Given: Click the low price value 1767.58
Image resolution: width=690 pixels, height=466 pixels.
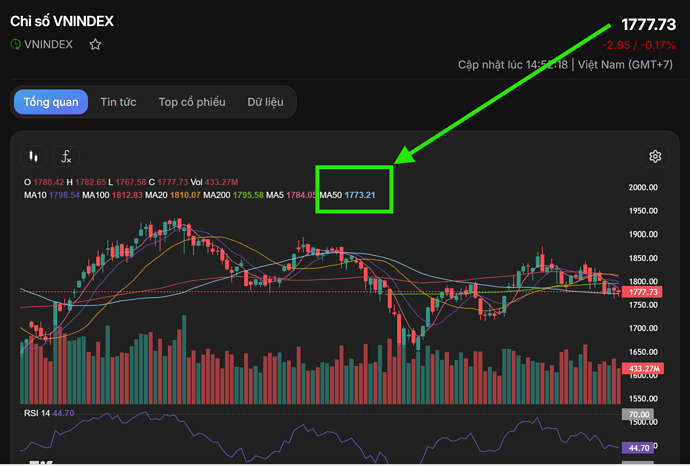Looking at the screenshot, I should pos(131,182).
